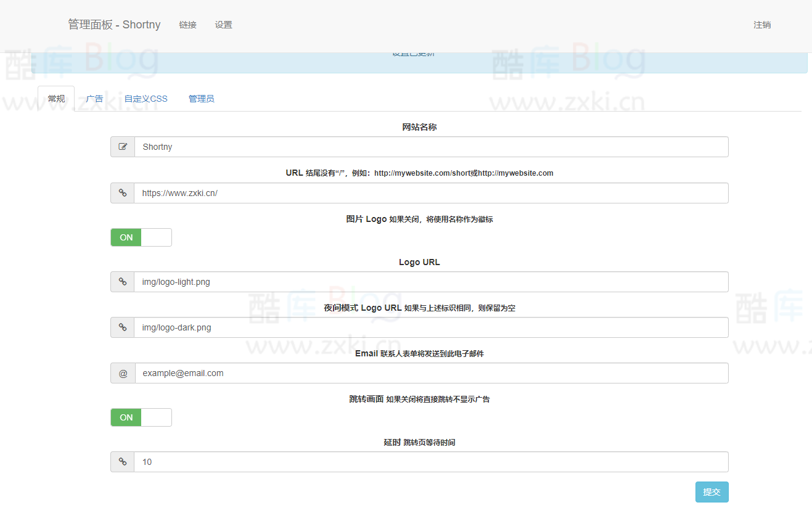Select the 管理员 tab
Screen dimensions: 812x529
pos(201,99)
